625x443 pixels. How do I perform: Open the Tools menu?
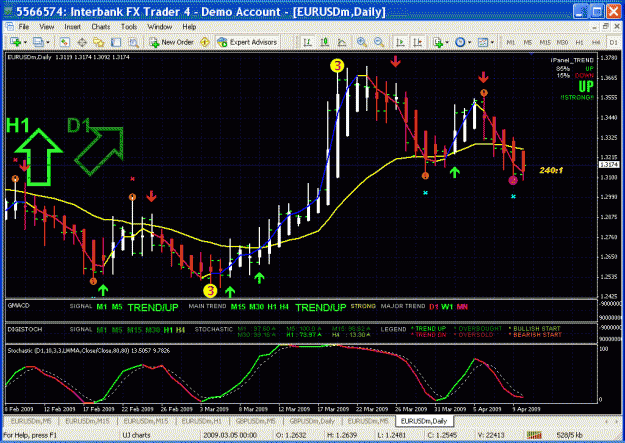[x=129, y=27]
